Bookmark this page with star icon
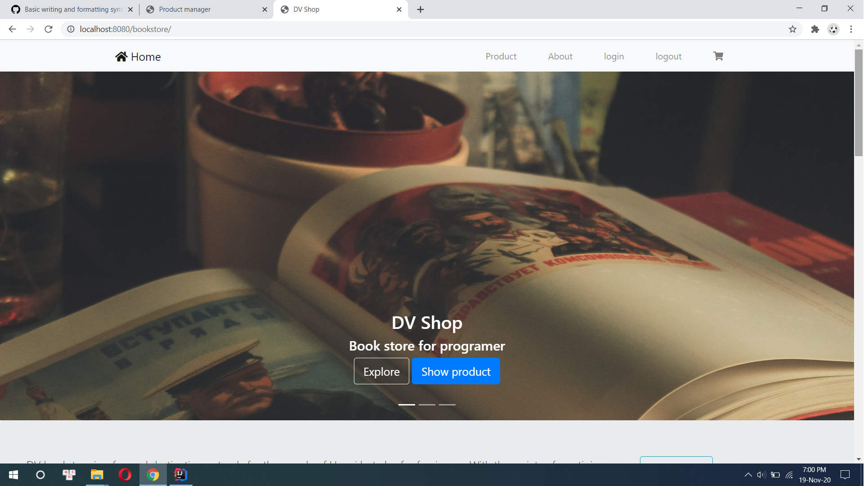 (792, 29)
